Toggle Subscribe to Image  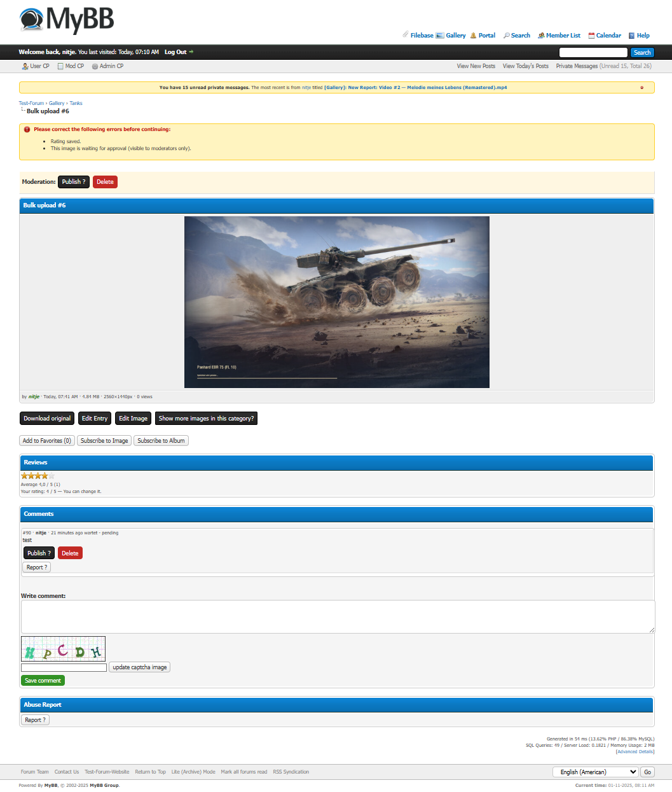pyautogui.click(x=104, y=441)
